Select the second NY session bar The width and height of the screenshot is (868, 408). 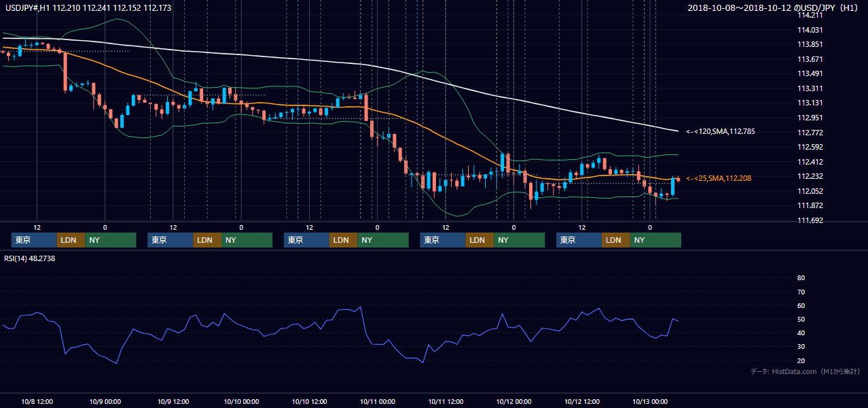coord(247,240)
